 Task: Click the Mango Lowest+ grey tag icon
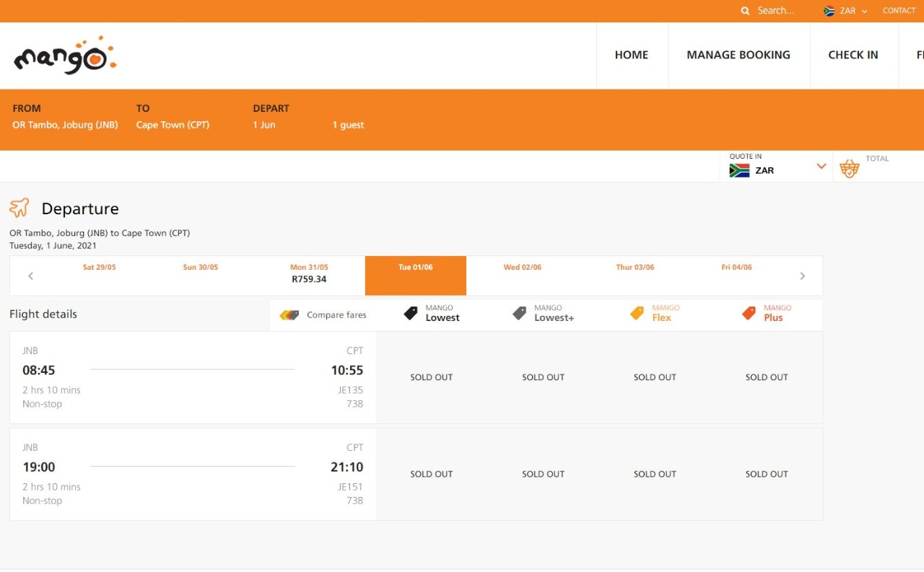(519, 313)
